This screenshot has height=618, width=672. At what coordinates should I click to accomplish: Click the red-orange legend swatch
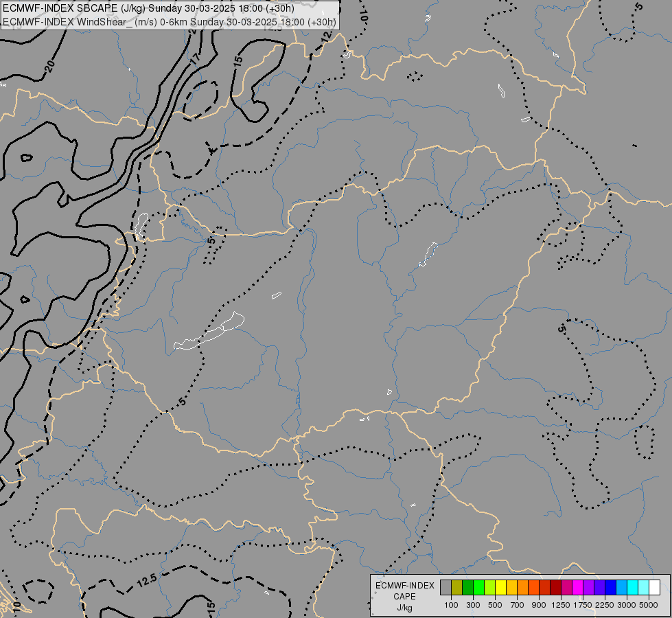534,588
